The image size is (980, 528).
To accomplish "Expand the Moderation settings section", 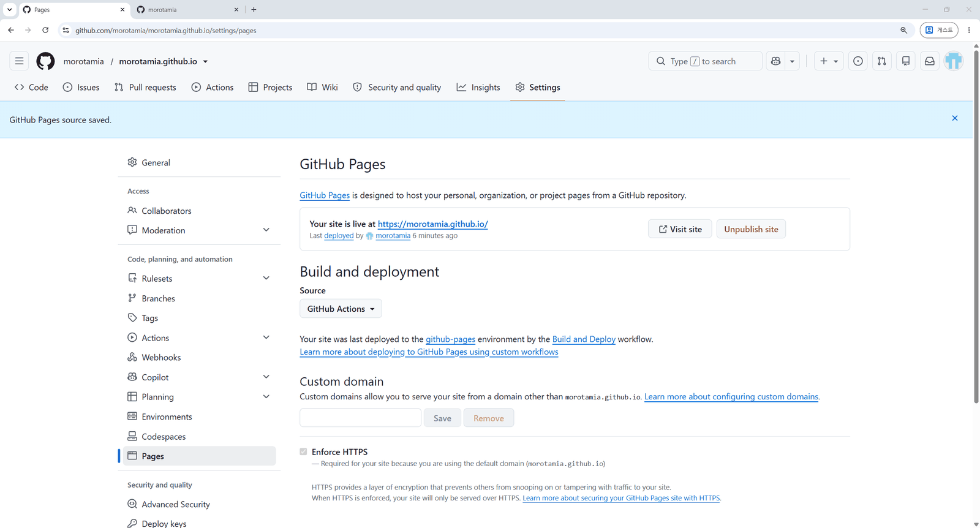I will 266,230.
